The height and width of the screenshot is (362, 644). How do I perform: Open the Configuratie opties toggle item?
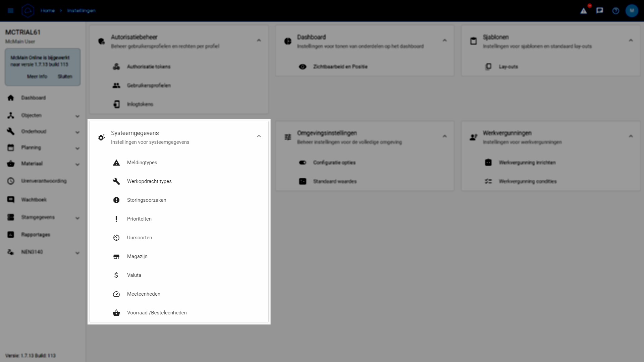334,163
